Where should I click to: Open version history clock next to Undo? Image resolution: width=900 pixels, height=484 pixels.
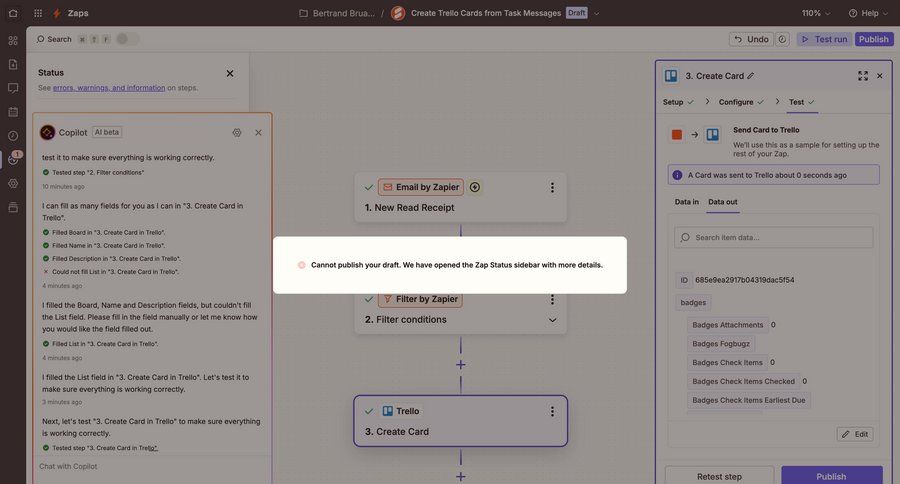pos(782,39)
